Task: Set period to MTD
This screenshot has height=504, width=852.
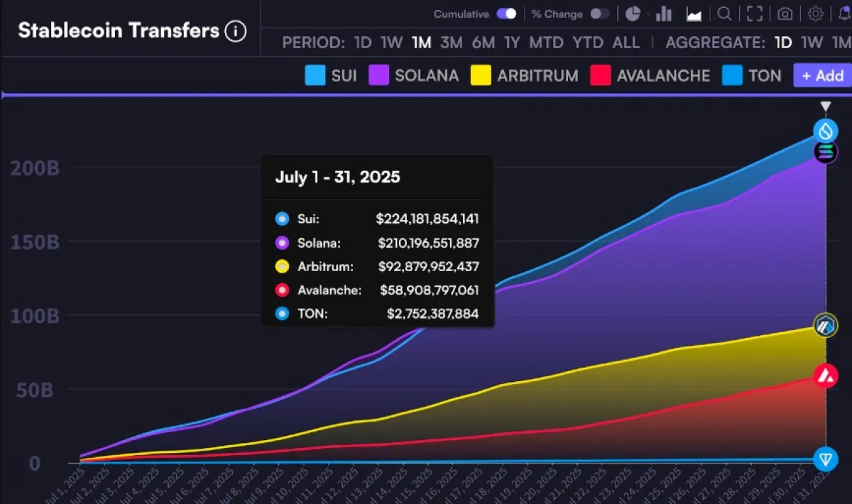Action: [x=547, y=43]
